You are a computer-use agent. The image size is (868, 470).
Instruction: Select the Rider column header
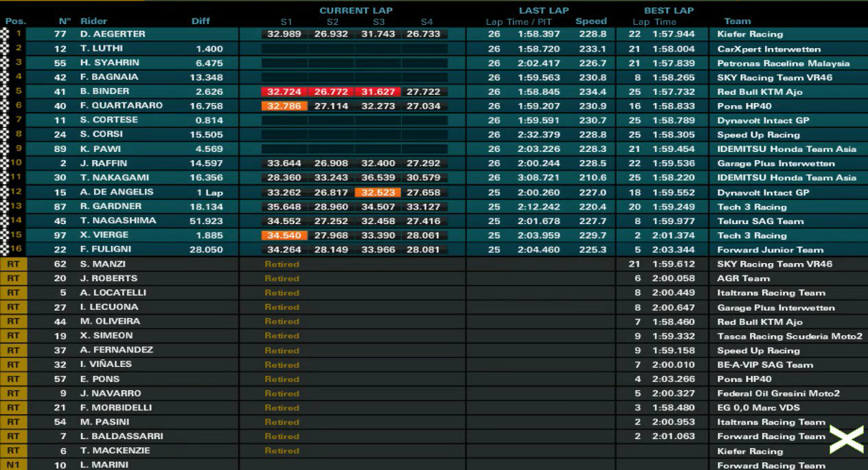pyautogui.click(x=93, y=21)
